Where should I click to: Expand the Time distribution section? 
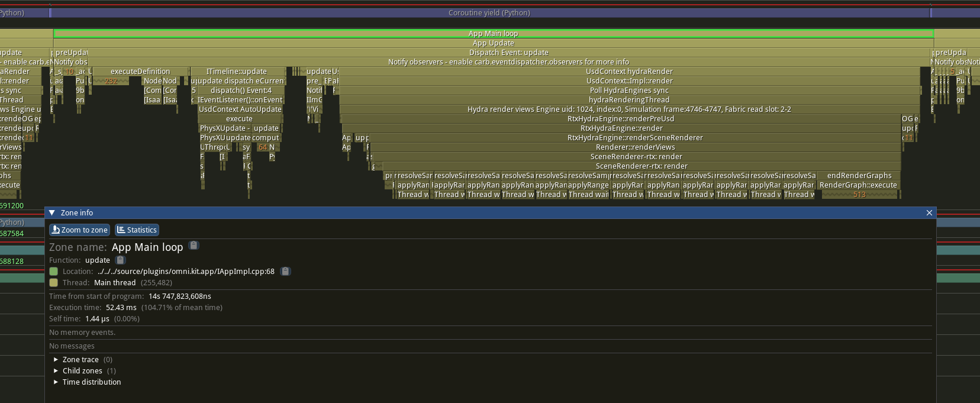(x=56, y=382)
